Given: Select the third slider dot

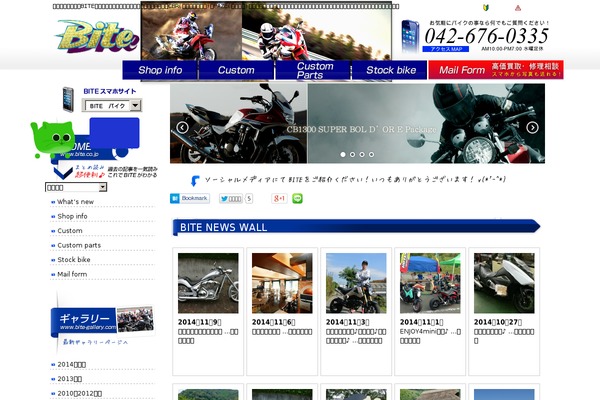Looking at the screenshot, I should point(362,154).
